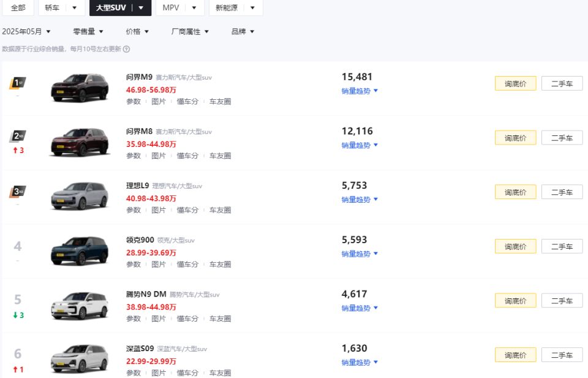Viewport: 588px width, 378px height.
Task: Open 图片 link for 问界M9
Action: pos(159,102)
